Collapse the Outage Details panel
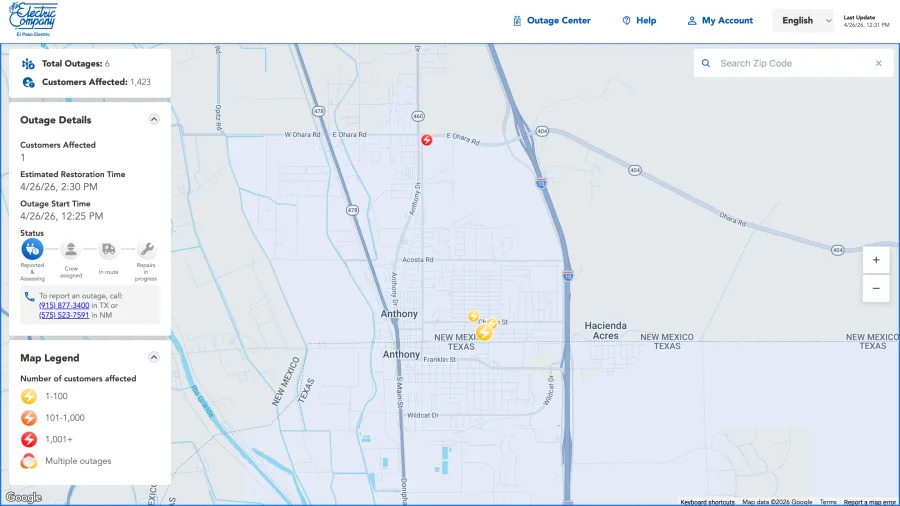The width and height of the screenshot is (900, 506). pos(154,119)
